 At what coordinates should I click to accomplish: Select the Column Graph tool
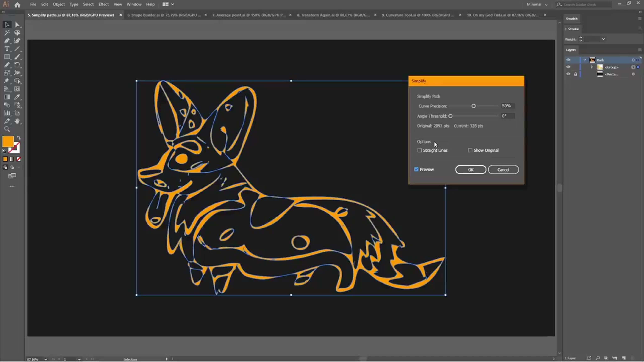click(x=7, y=113)
